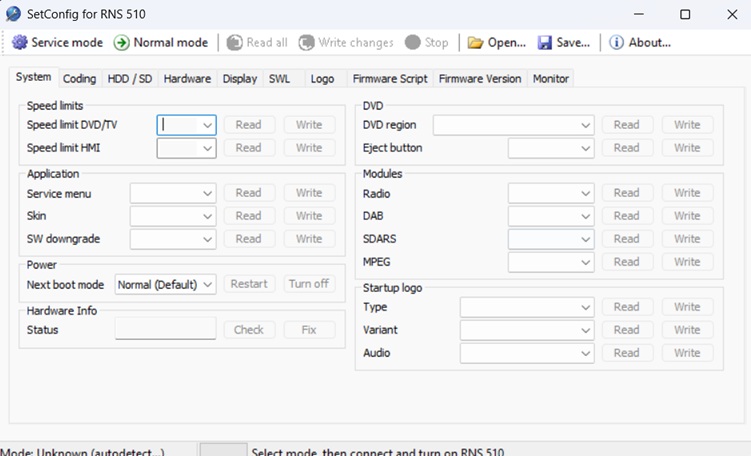Open the About info icon

pos(616,43)
